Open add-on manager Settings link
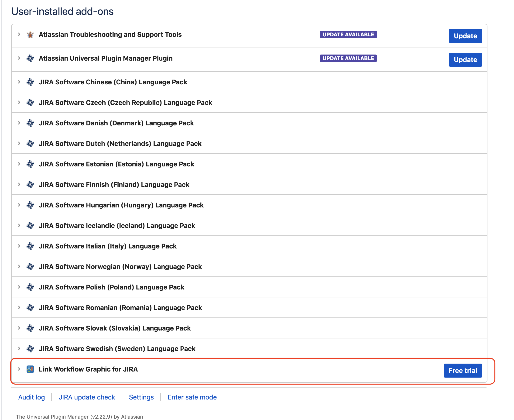Image resolution: width=514 pixels, height=420 pixels. click(x=141, y=397)
